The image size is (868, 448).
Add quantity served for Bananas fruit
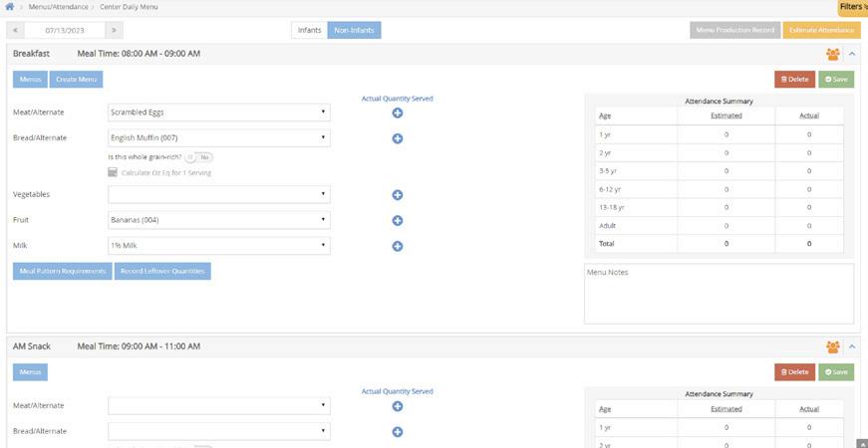(397, 220)
